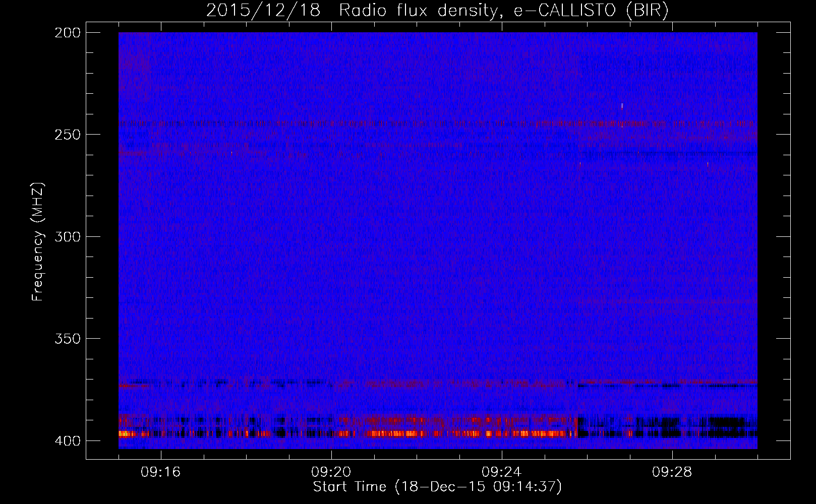Click the 400 frequency tick label
The image size is (816, 504).
pos(68,440)
